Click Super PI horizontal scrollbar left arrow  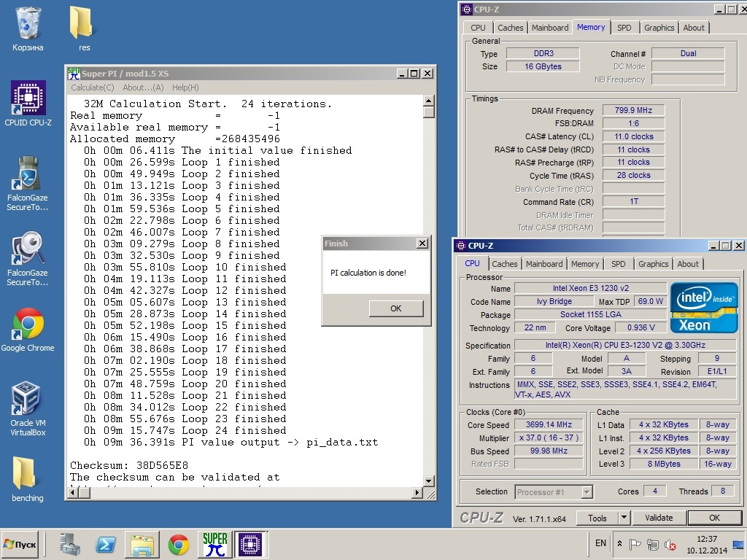coord(73,492)
